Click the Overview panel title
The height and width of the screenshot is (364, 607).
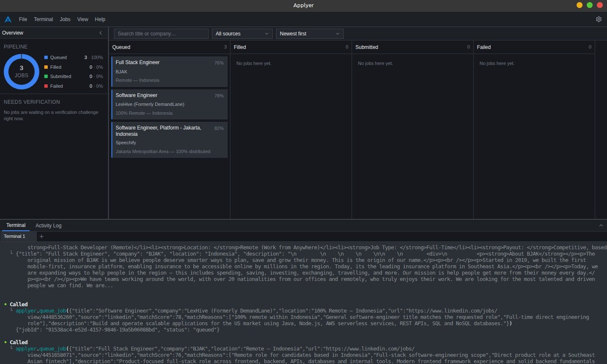coord(13,33)
